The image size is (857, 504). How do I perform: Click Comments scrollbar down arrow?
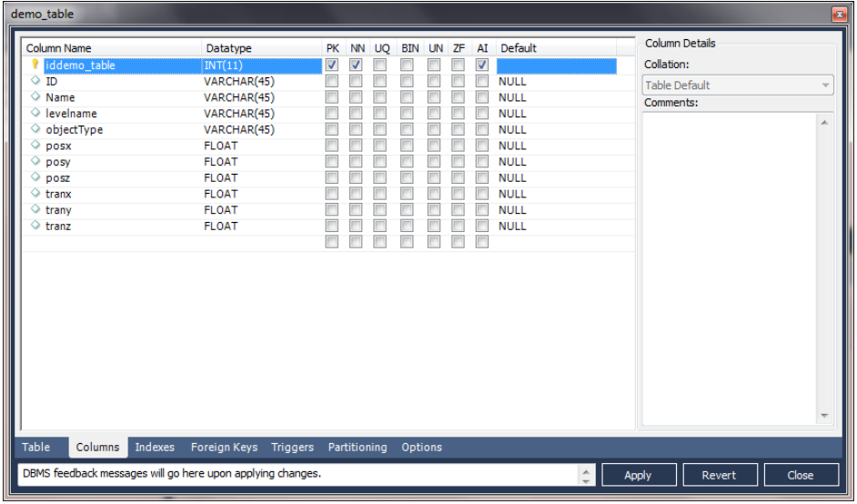(x=825, y=416)
